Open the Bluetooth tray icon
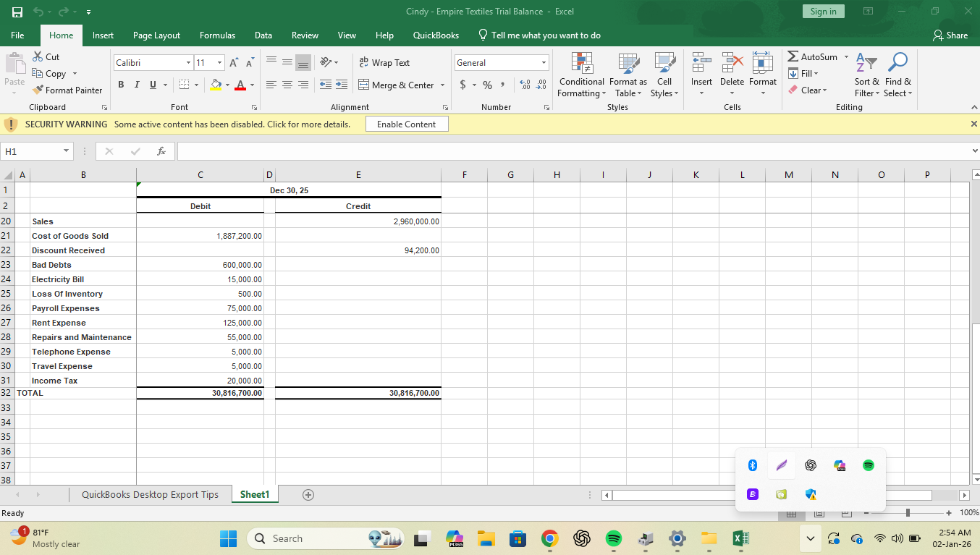 click(752, 465)
